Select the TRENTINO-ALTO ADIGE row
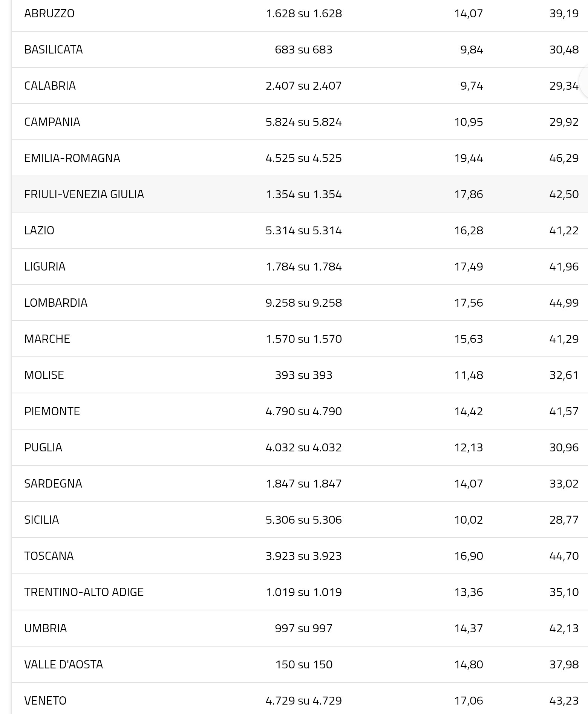Image resolution: width=588 pixels, height=714 pixels. pos(84,592)
